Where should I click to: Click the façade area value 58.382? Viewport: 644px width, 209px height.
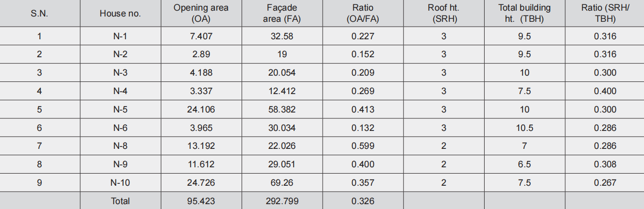coord(282,110)
